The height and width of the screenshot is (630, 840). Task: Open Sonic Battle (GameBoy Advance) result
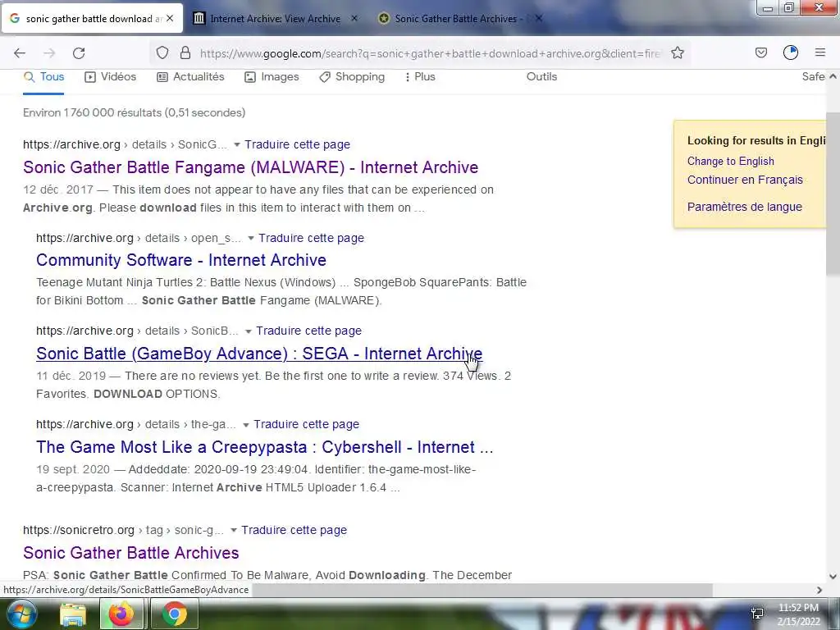[259, 354]
